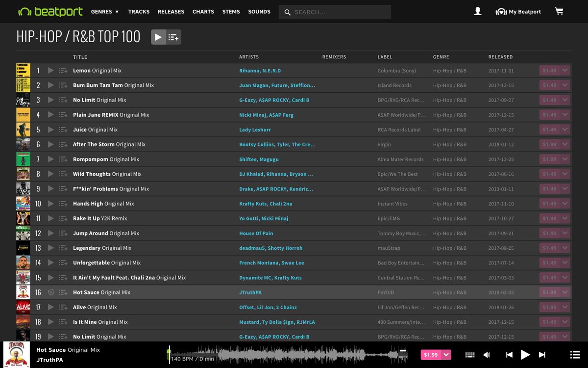Open the Stems menu item

pos(231,11)
